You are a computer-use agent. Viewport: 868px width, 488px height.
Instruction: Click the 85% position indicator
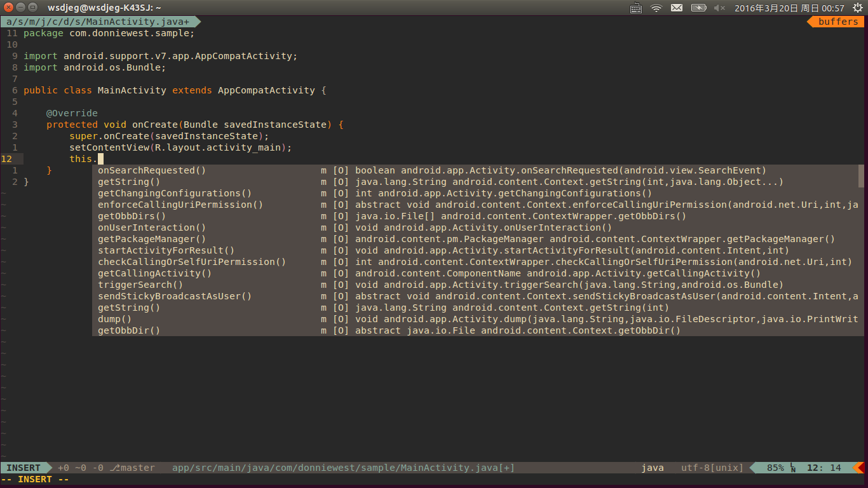point(775,468)
